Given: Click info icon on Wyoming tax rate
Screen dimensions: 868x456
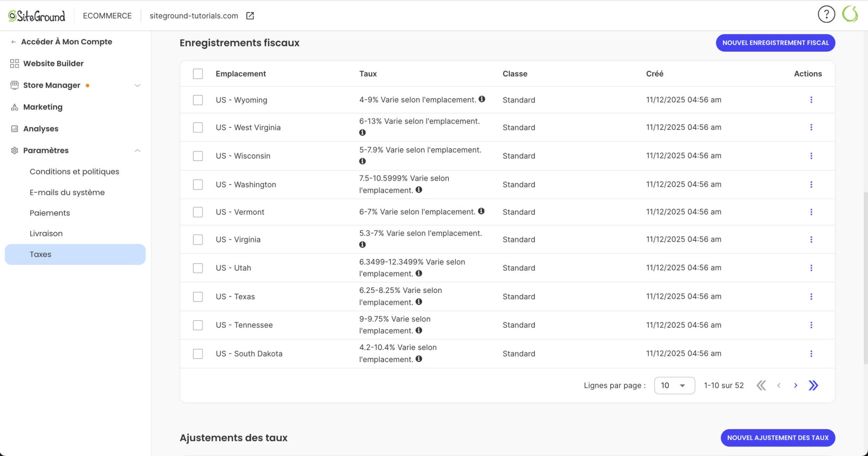Looking at the screenshot, I should (x=482, y=99).
